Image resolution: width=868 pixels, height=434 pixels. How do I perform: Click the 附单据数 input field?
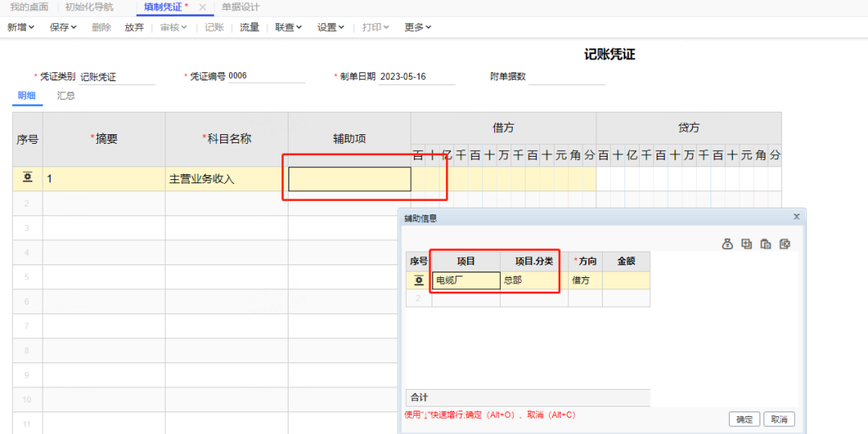(567, 77)
